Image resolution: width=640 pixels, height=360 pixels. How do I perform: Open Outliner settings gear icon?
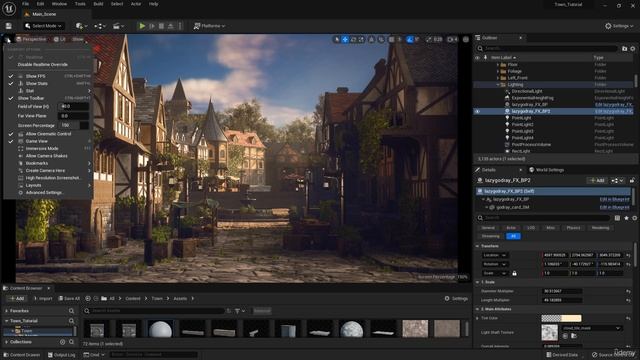(x=633, y=49)
